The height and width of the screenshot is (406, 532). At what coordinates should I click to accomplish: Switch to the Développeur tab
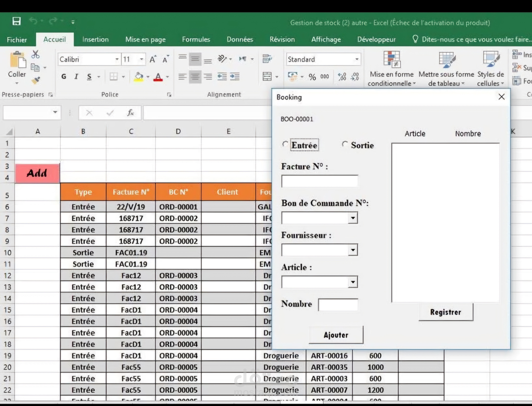(x=376, y=39)
